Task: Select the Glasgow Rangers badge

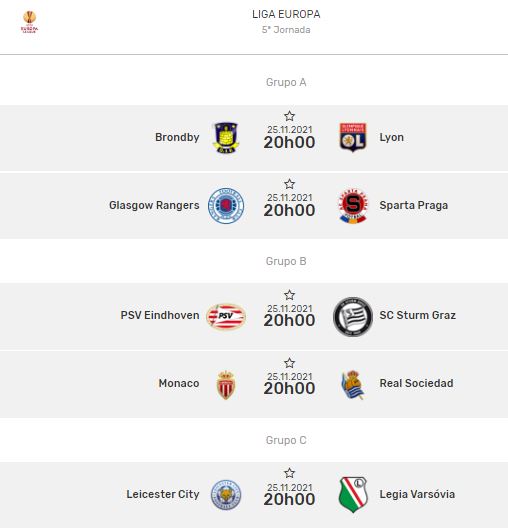Action: [226, 206]
